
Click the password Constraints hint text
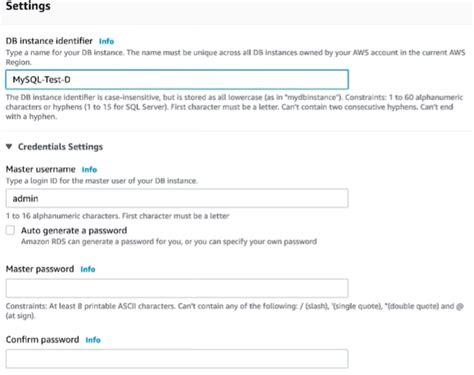pos(234,311)
